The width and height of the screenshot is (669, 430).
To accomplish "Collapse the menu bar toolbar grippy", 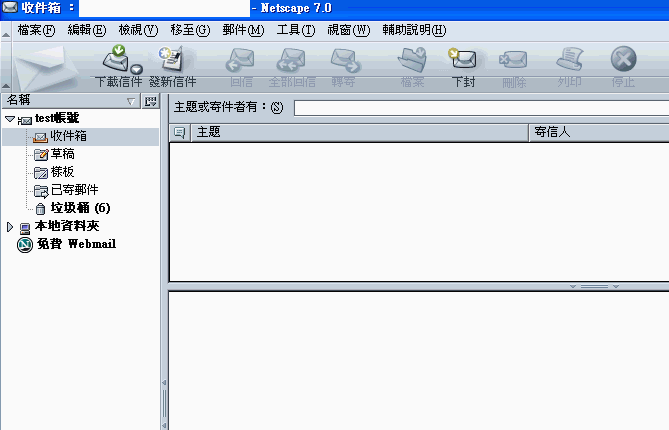I will pyautogui.click(x=6, y=31).
